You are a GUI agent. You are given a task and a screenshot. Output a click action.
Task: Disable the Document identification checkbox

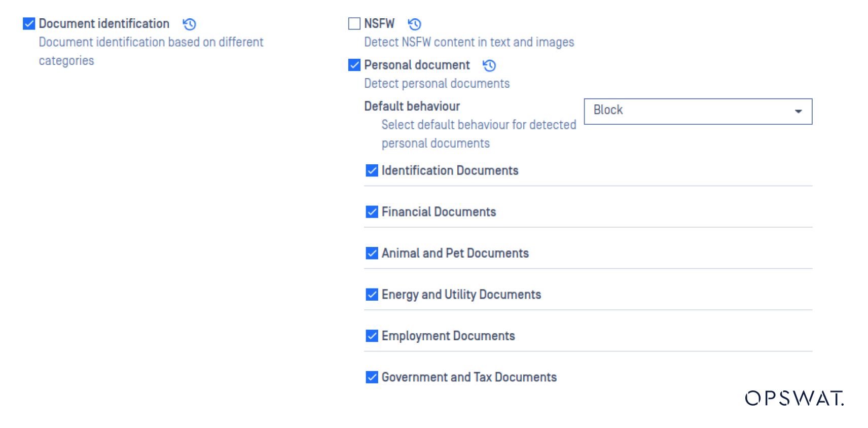(x=29, y=24)
